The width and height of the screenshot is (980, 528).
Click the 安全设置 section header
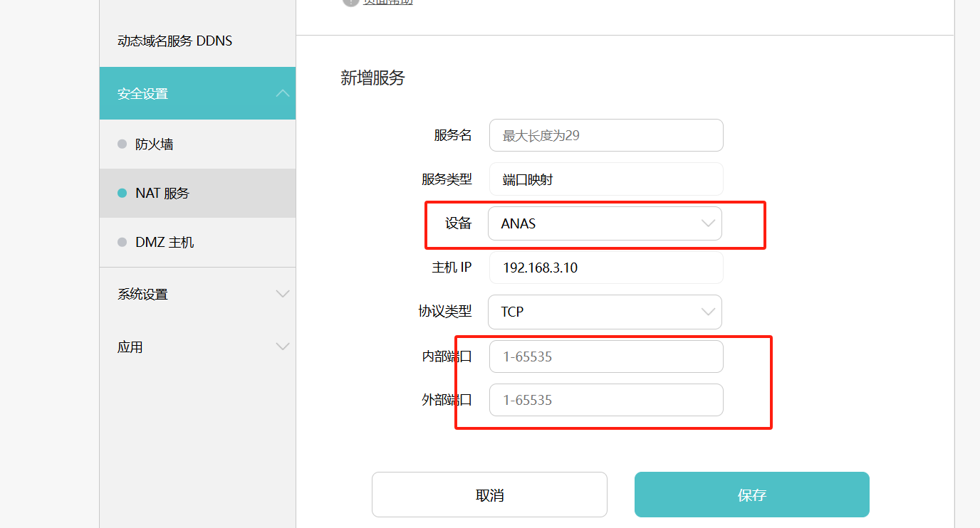(142, 94)
